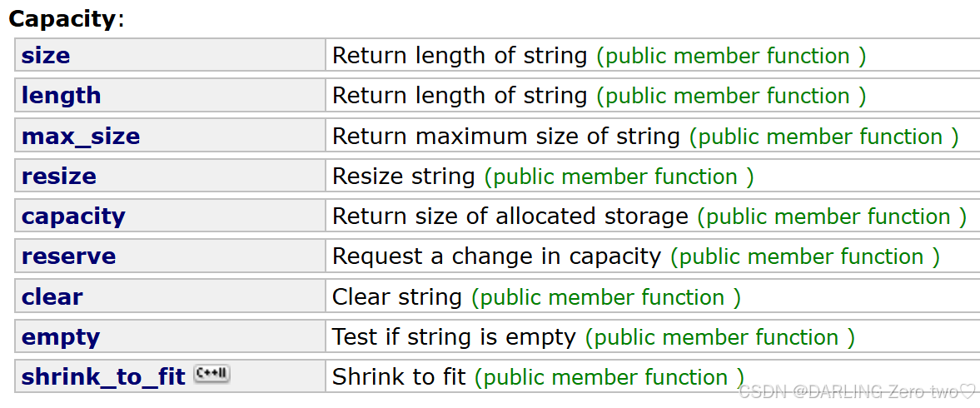The height and width of the screenshot is (408, 980).
Task: Click the 'Return maximum size of string' description
Action: click(x=505, y=137)
